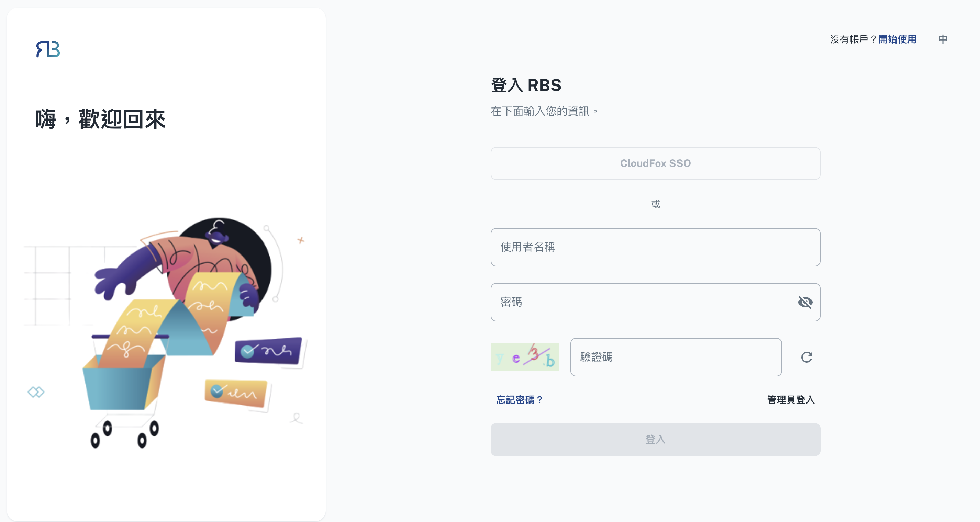This screenshot has width=980, height=522.
Task: Click the CloudFox SSO button
Action: (x=655, y=163)
